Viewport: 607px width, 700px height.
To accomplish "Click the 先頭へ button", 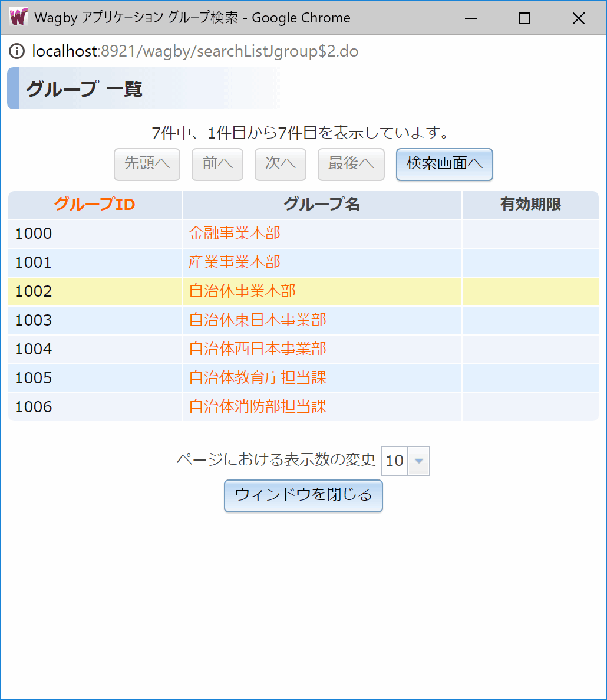I will click(147, 165).
